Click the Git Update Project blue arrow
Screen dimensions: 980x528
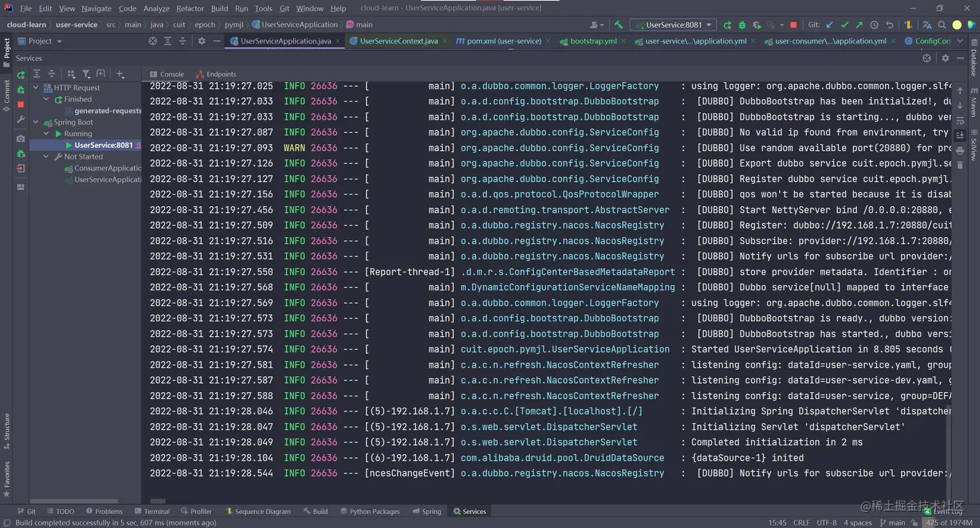pyautogui.click(x=830, y=25)
